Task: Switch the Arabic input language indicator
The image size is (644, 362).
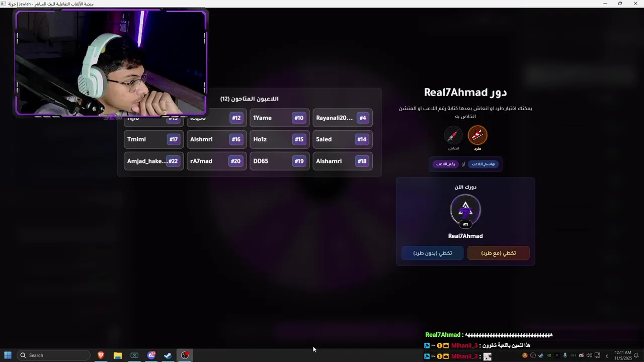Action: point(607,355)
